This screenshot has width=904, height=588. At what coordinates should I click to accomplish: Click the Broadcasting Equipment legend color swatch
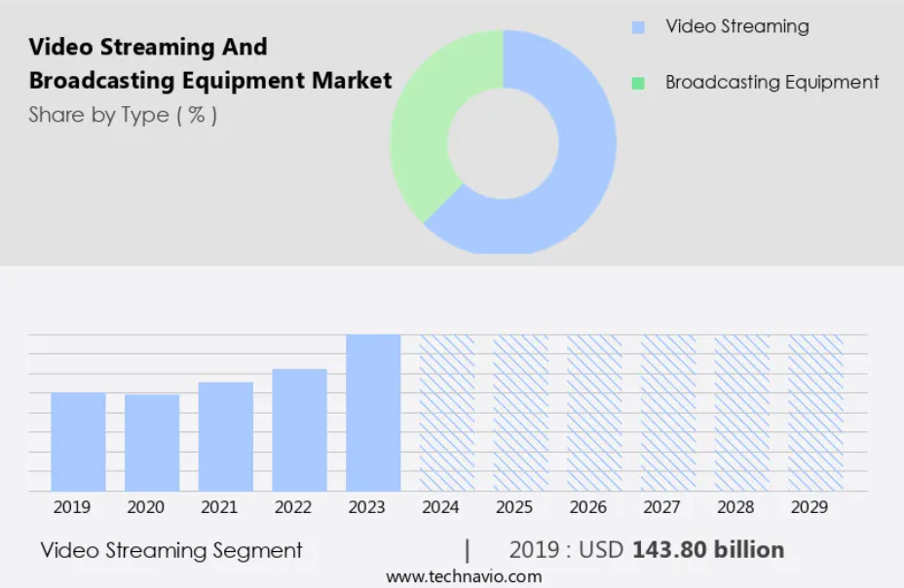click(638, 83)
